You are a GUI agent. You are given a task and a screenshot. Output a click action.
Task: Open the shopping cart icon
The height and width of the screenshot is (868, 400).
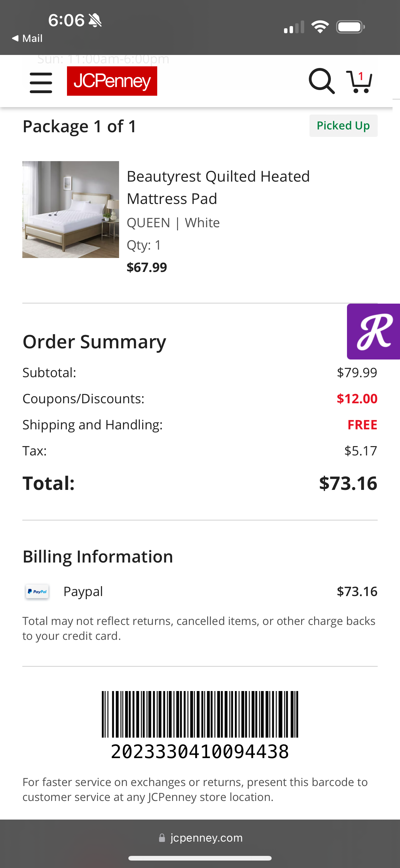[x=359, y=82]
